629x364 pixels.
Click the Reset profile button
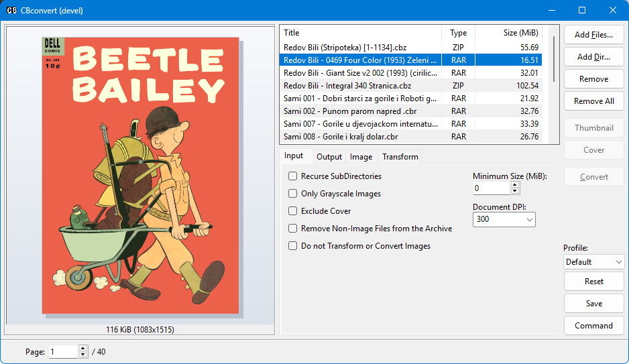[593, 282]
